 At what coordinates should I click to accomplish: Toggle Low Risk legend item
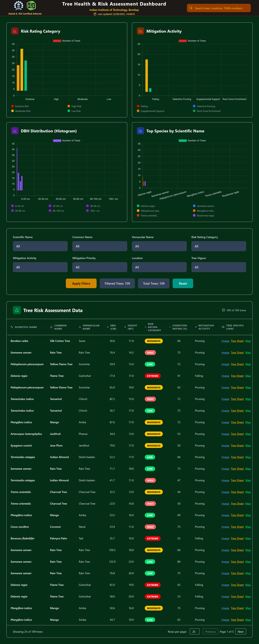click(74, 111)
